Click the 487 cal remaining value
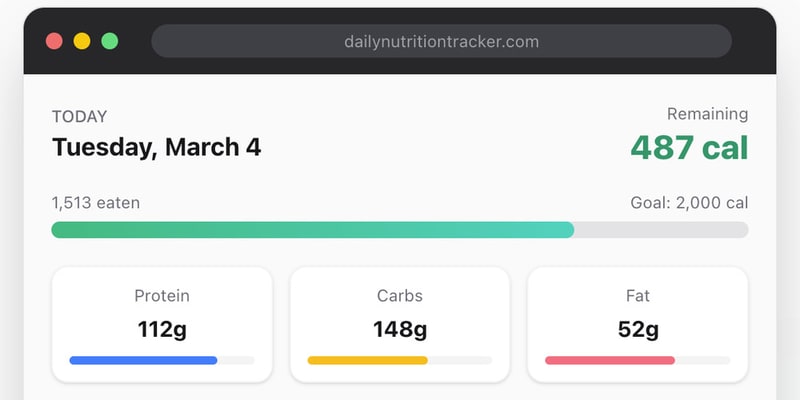800x400 pixels. point(689,148)
